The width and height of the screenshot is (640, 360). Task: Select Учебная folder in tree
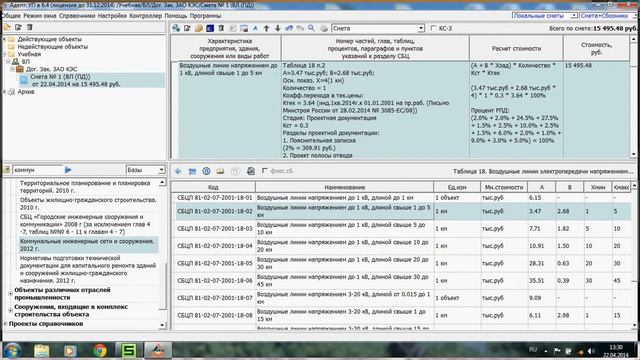29,54
